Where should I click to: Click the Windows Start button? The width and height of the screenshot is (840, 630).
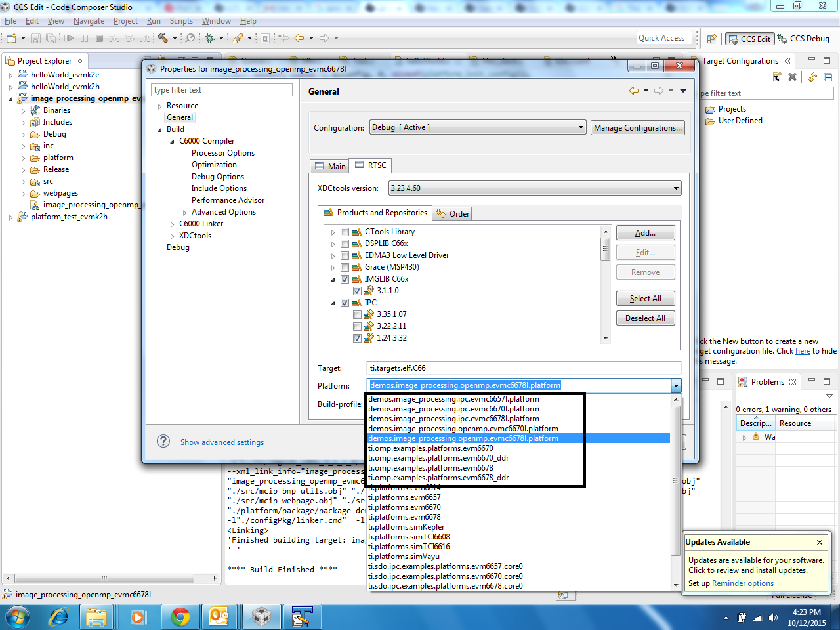coord(18,617)
